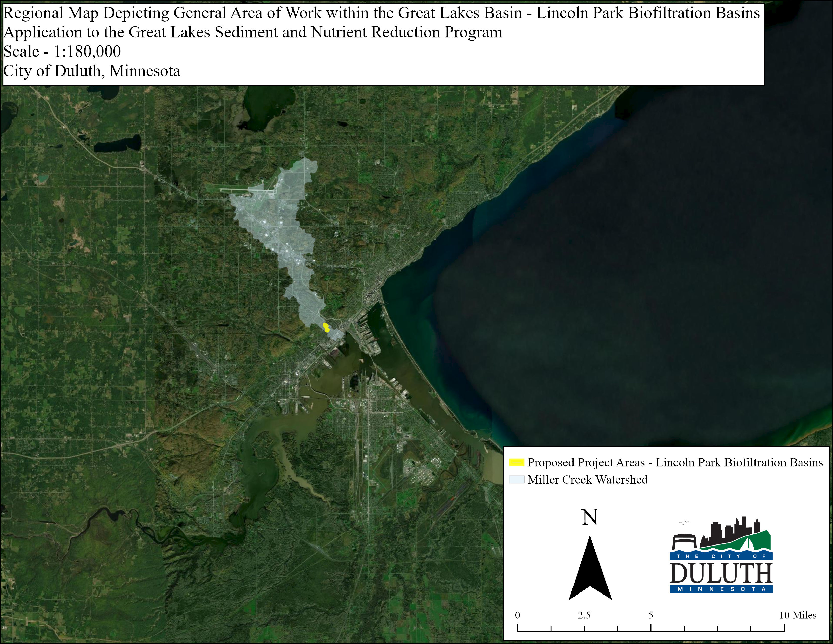
Task: Click the 'City of Duluth, Minnesota' title line
Action: (92, 71)
